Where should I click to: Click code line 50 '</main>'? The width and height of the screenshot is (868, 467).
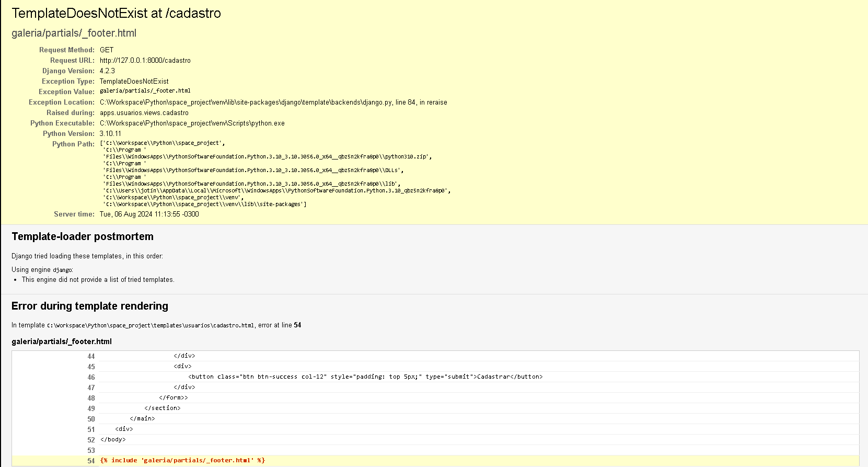143,418
